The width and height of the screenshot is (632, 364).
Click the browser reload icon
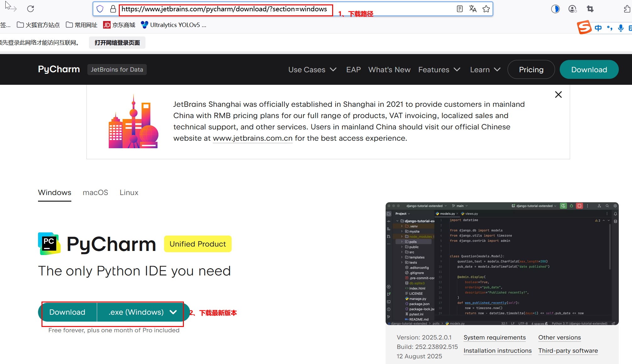pyautogui.click(x=30, y=9)
